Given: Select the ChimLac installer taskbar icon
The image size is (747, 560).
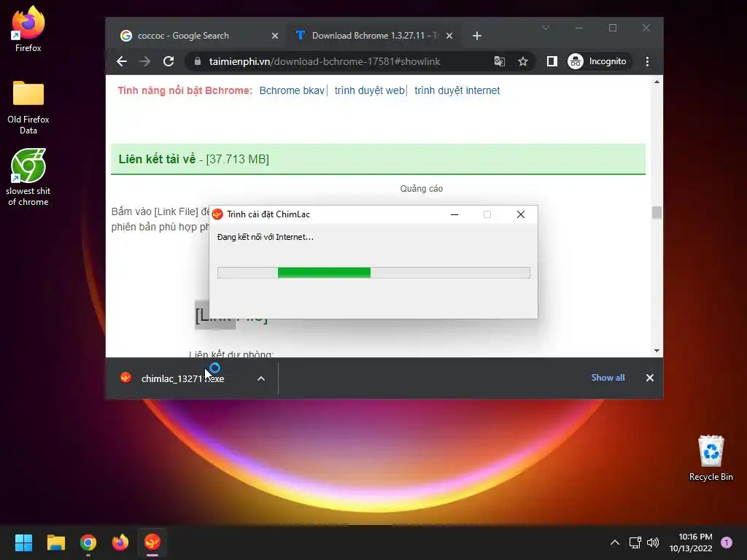Looking at the screenshot, I should [x=152, y=542].
